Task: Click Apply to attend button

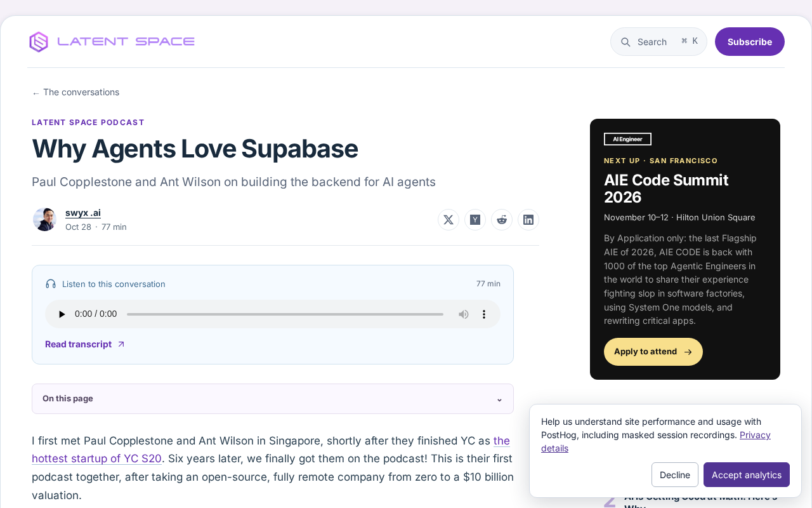Action: coord(653,352)
